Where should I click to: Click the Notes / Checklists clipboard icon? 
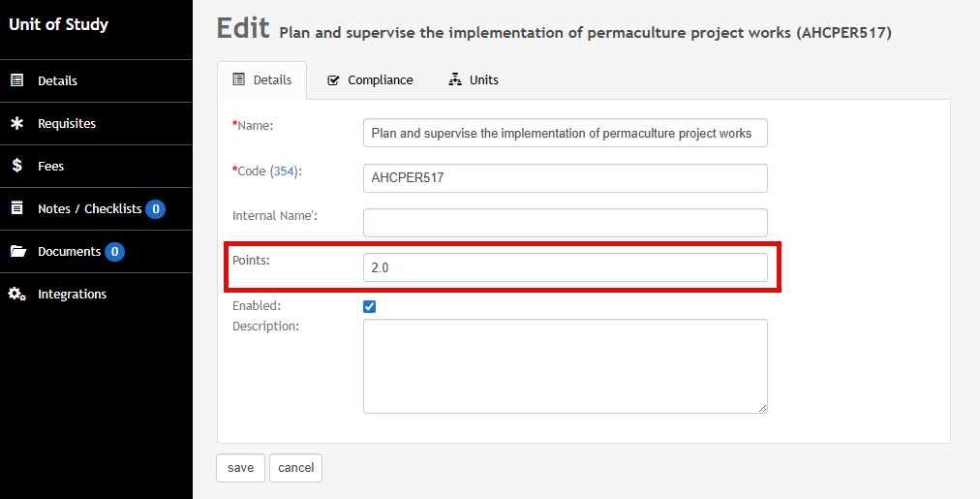coord(17,208)
